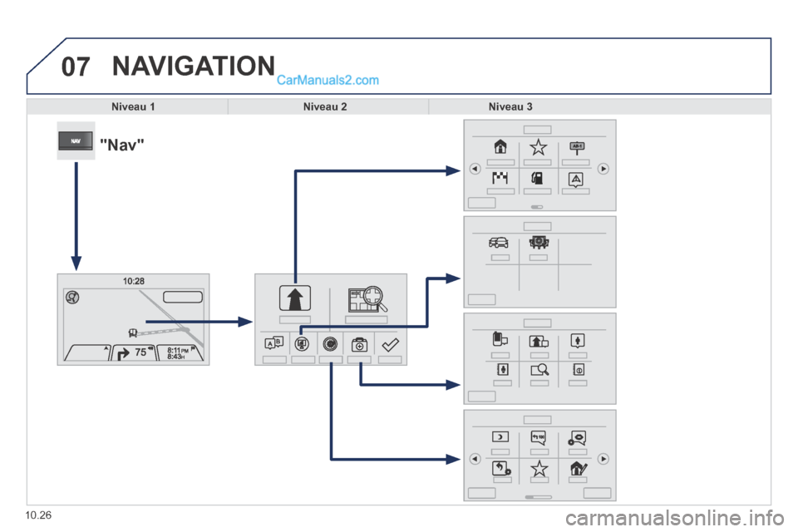Click the Niveau 2 column header
Screen dimensions: 798x532
[x=325, y=106]
